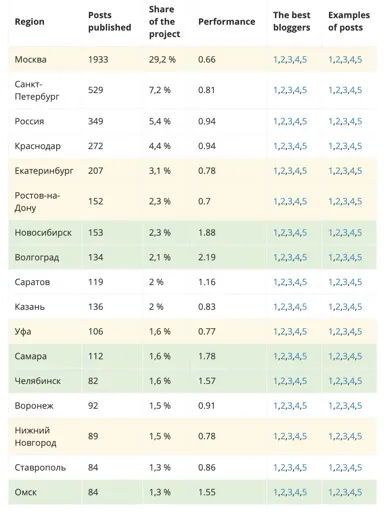Open examples of posts for Ростов-на-Дону
The width and height of the screenshot is (384, 512).
pyautogui.click(x=345, y=201)
